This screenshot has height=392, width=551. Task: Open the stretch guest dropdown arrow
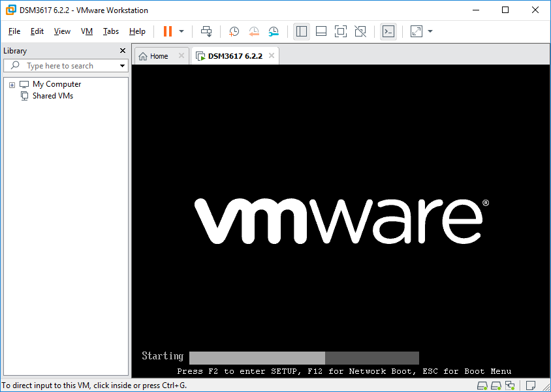tap(430, 31)
